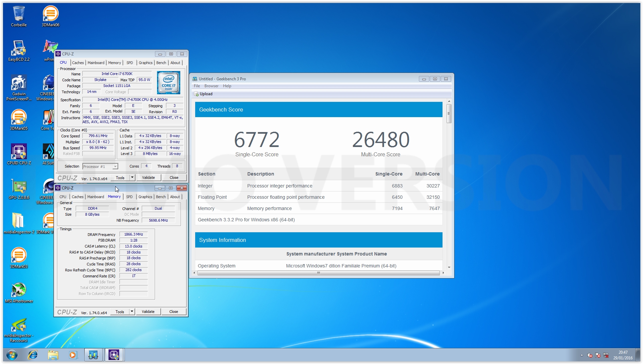643x364 pixels.
Task: Click Tools button in upper CPU-Z window
Action: coord(120,178)
